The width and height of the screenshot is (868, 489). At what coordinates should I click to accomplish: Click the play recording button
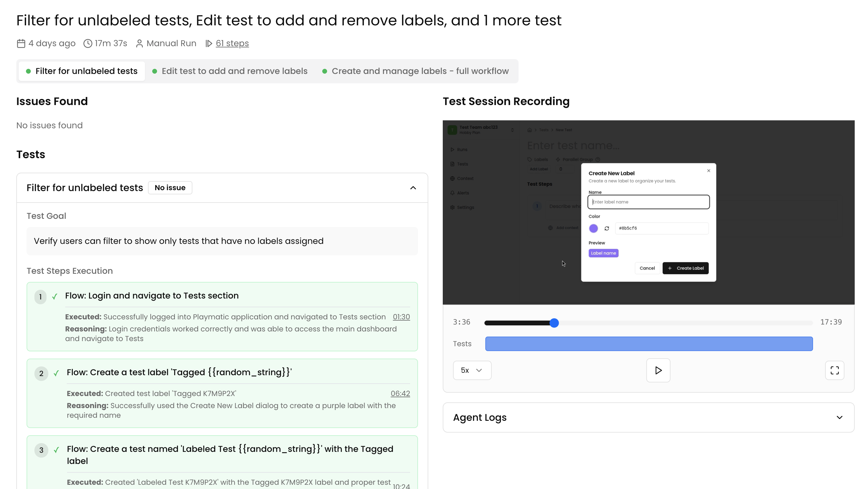click(x=658, y=370)
